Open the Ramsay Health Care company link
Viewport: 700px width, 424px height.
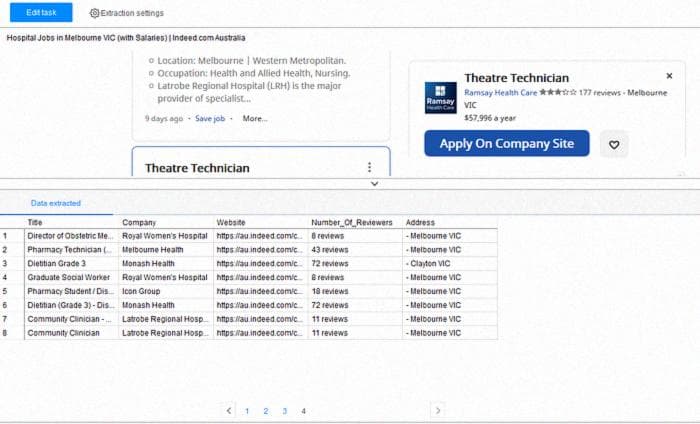click(500, 93)
